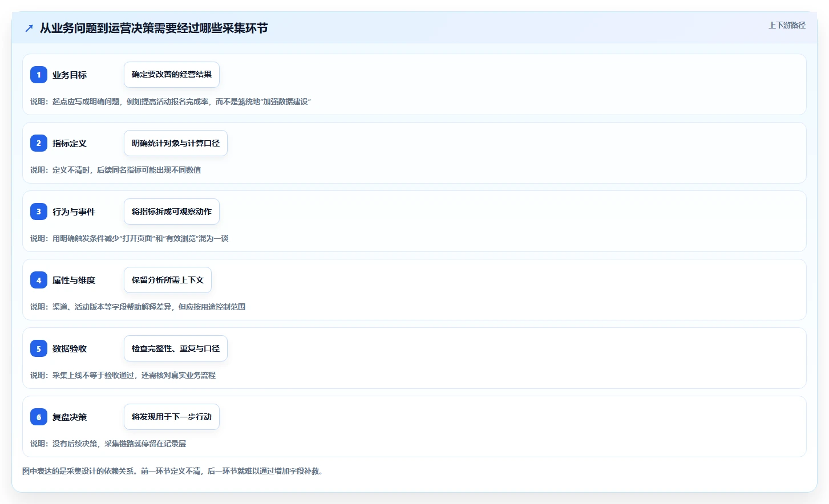Click the note starting 渠道、活动版本等字段
Viewport: 829px width, 504px height.
(138, 307)
